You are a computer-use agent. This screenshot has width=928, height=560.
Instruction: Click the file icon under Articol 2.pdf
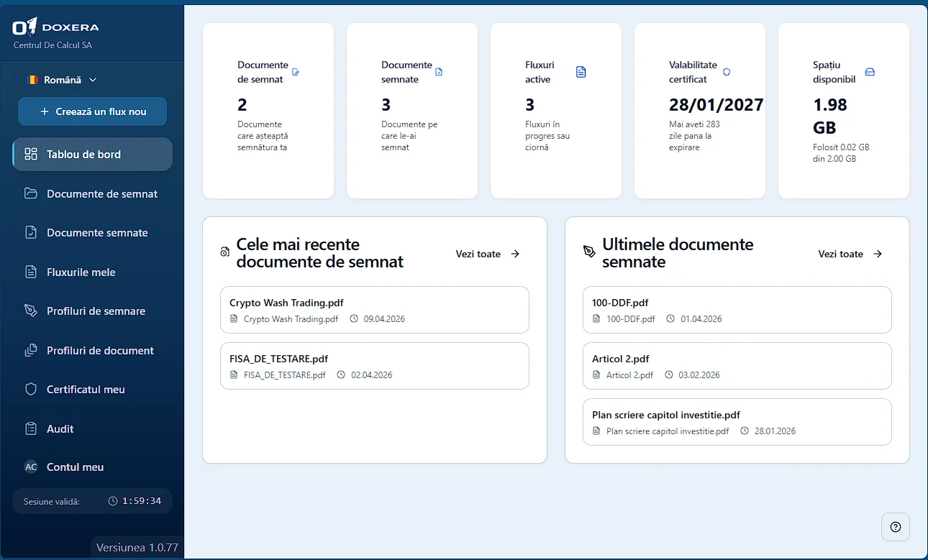pyautogui.click(x=596, y=375)
